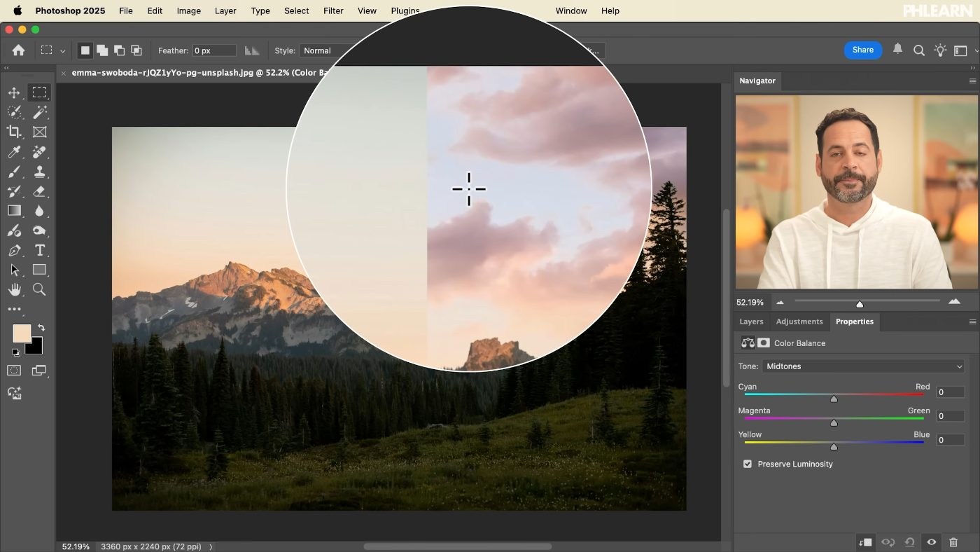Image resolution: width=980 pixels, height=552 pixels.
Task: Go to the Photoshop Home screen
Action: [18, 50]
